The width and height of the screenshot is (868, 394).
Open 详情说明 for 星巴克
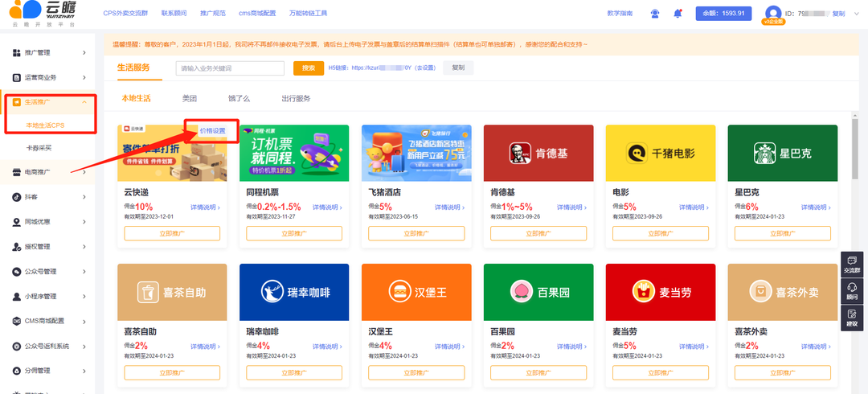point(816,207)
